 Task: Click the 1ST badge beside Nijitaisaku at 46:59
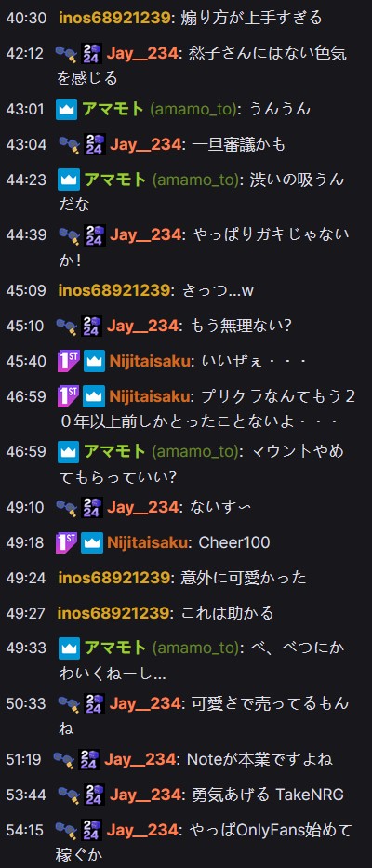68,396
